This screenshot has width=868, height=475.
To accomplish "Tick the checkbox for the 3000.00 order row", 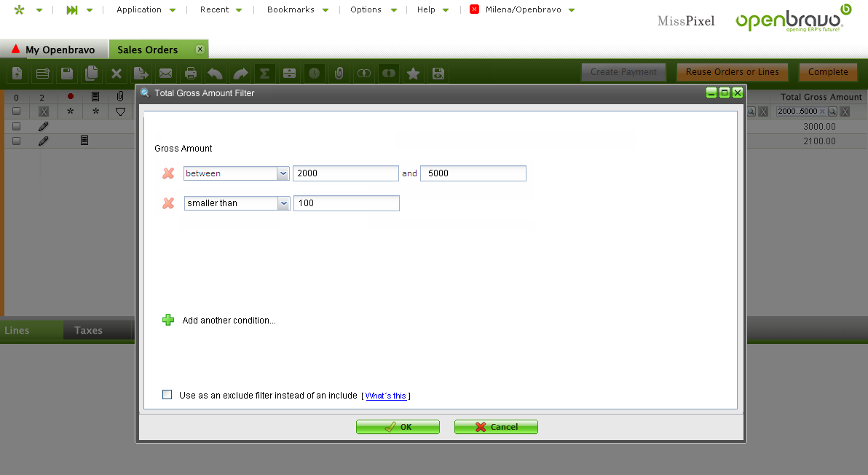I will (x=16, y=126).
